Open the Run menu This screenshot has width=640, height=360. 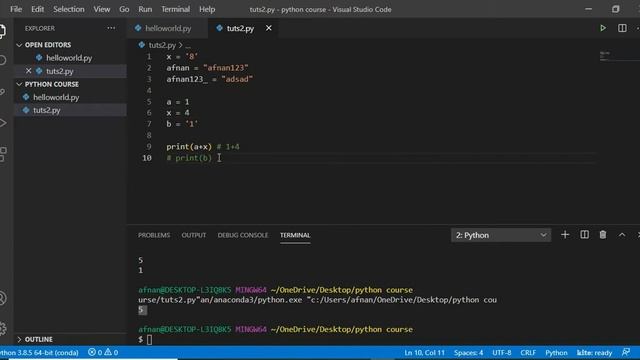point(145,9)
